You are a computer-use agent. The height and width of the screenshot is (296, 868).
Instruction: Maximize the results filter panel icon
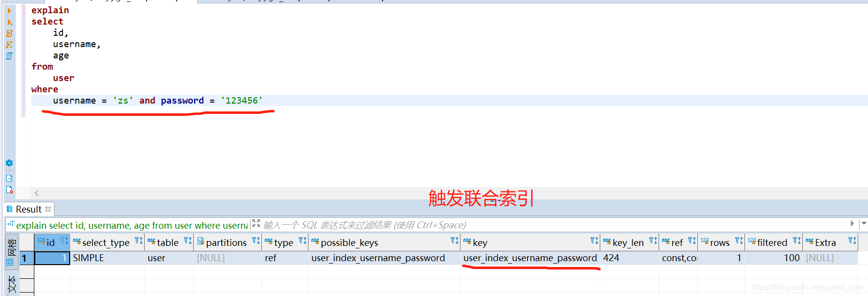tap(256, 224)
